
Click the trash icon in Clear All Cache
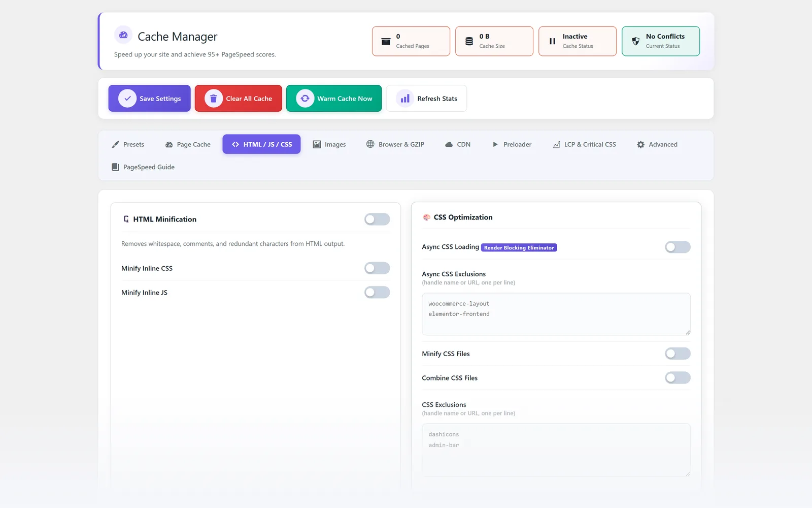click(214, 99)
